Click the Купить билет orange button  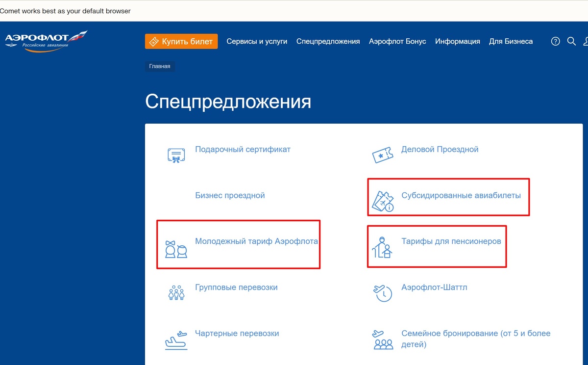click(x=181, y=41)
